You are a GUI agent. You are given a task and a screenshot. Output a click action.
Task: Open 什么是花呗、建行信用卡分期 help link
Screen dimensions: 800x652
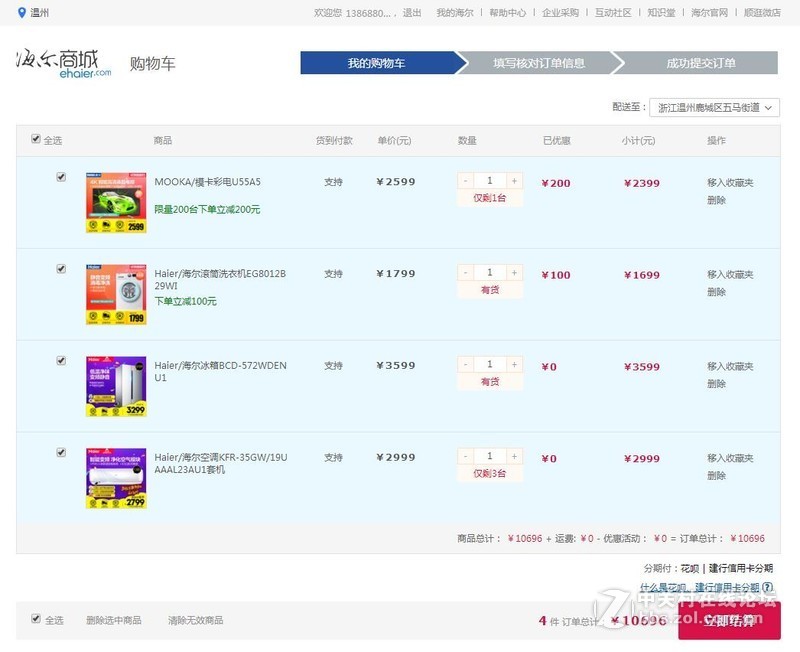coord(700,588)
